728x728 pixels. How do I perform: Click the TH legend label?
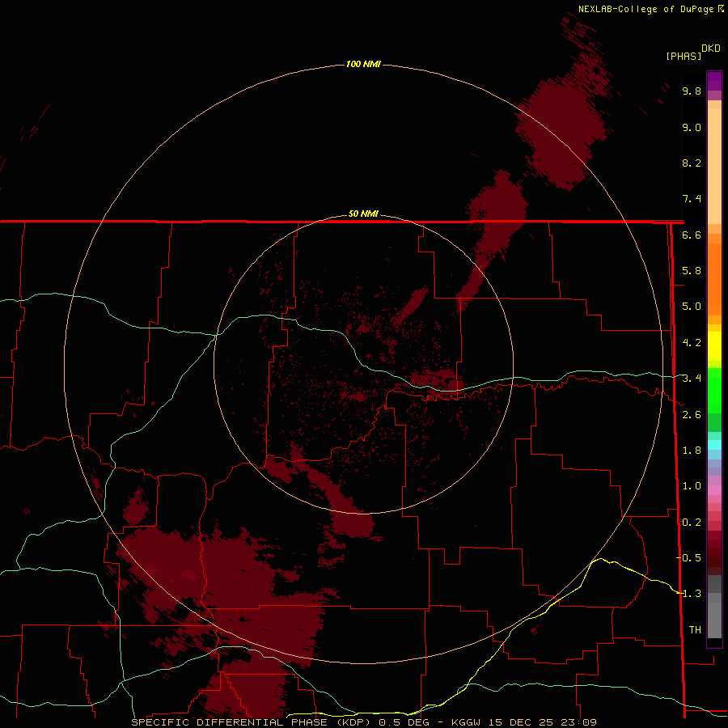tap(695, 630)
